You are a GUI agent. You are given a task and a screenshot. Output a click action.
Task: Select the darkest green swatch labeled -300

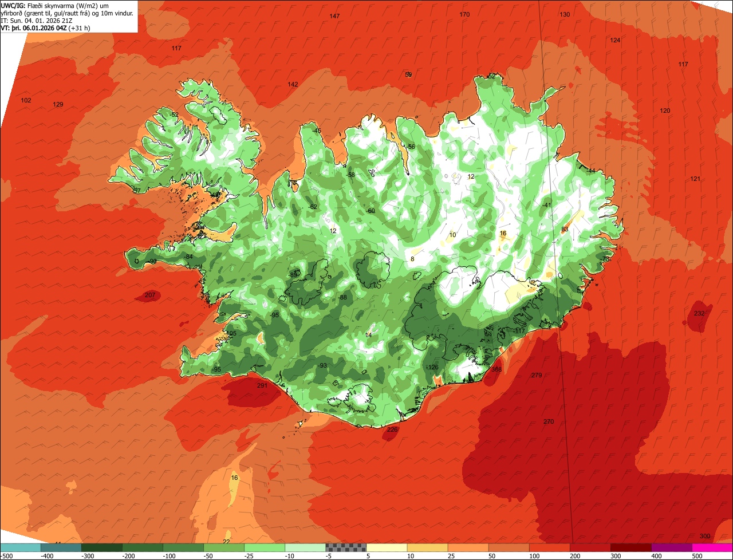pos(101,547)
